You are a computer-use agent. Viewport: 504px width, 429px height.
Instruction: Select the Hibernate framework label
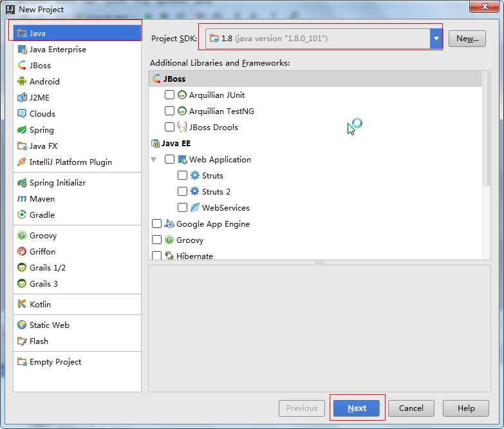click(194, 256)
